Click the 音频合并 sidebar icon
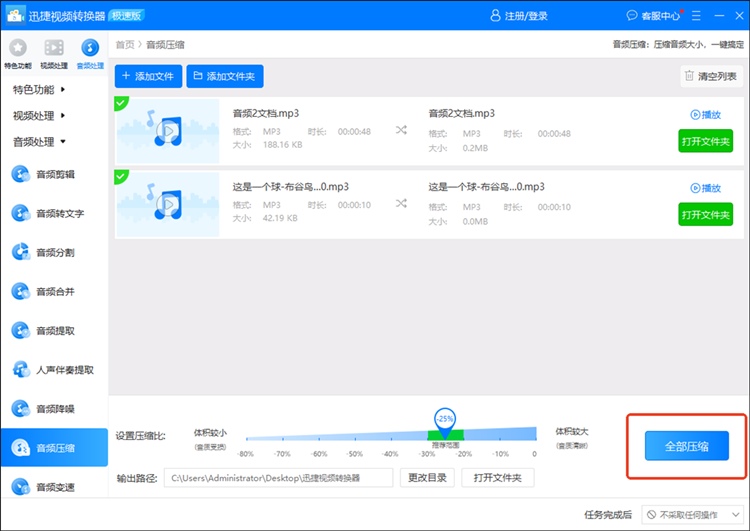The height and width of the screenshot is (531, 750). 20,291
